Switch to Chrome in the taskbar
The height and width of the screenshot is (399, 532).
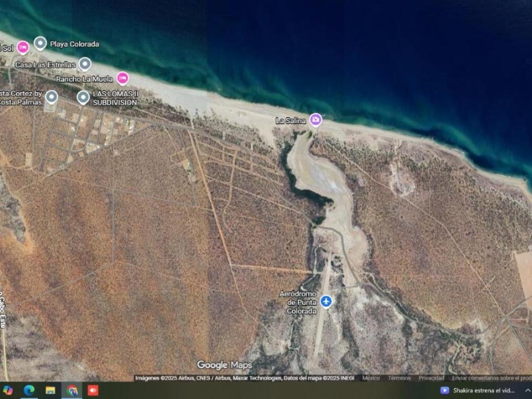click(72, 390)
